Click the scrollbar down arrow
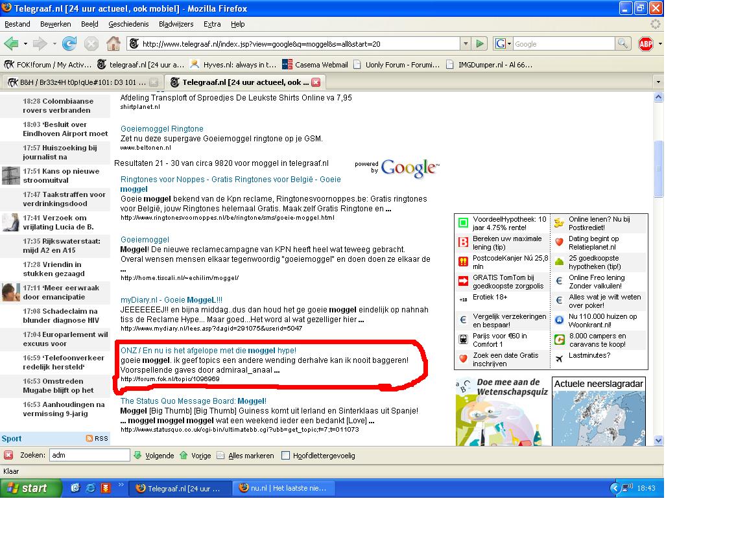 (658, 441)
